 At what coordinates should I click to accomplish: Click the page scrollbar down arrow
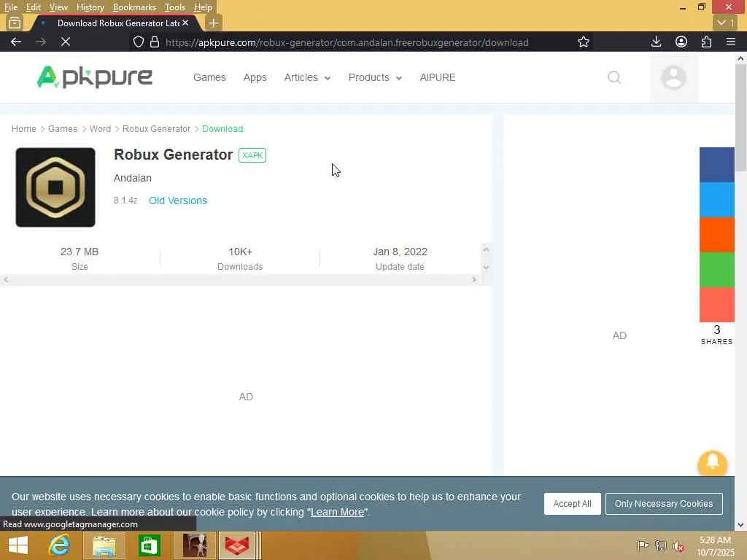pyautogui.click(x=740, y=525)
